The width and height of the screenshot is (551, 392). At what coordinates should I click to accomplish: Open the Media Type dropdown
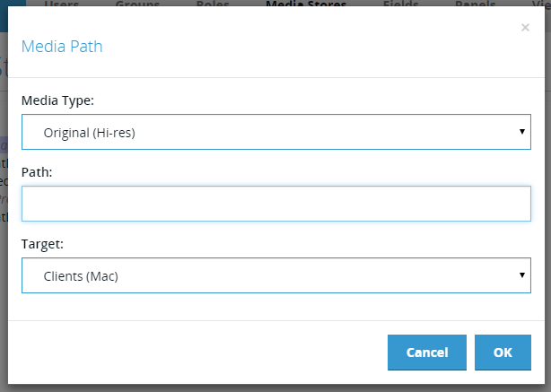pos(276,132)
